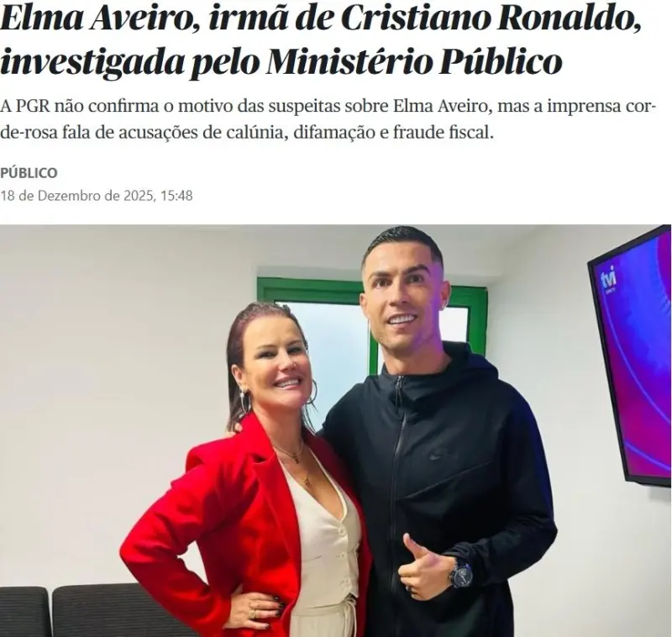Image resolution: width=672 pixels, height=637 pixels.
Task: Click the hoodie zipper pull
Action: [x=401, y=385]
